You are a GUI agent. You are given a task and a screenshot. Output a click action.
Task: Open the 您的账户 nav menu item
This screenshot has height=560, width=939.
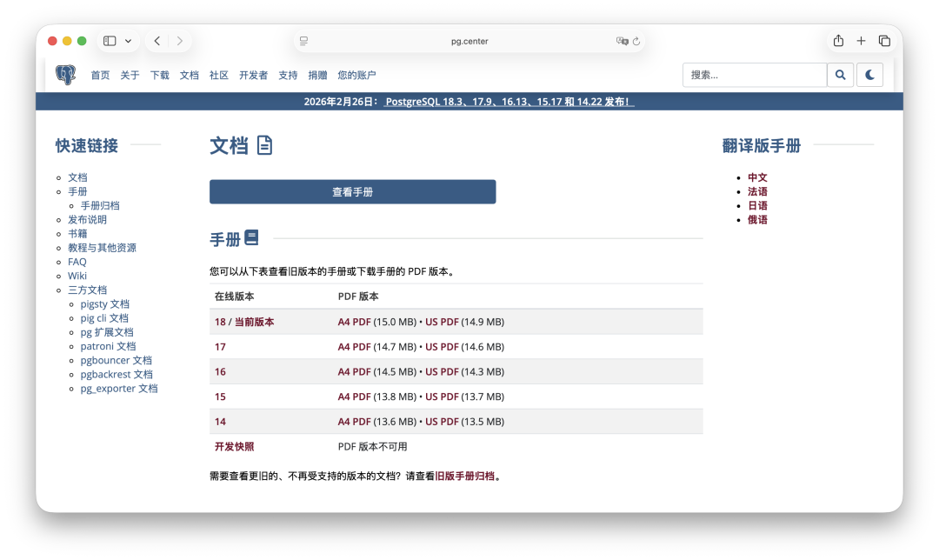pos(356,75)
